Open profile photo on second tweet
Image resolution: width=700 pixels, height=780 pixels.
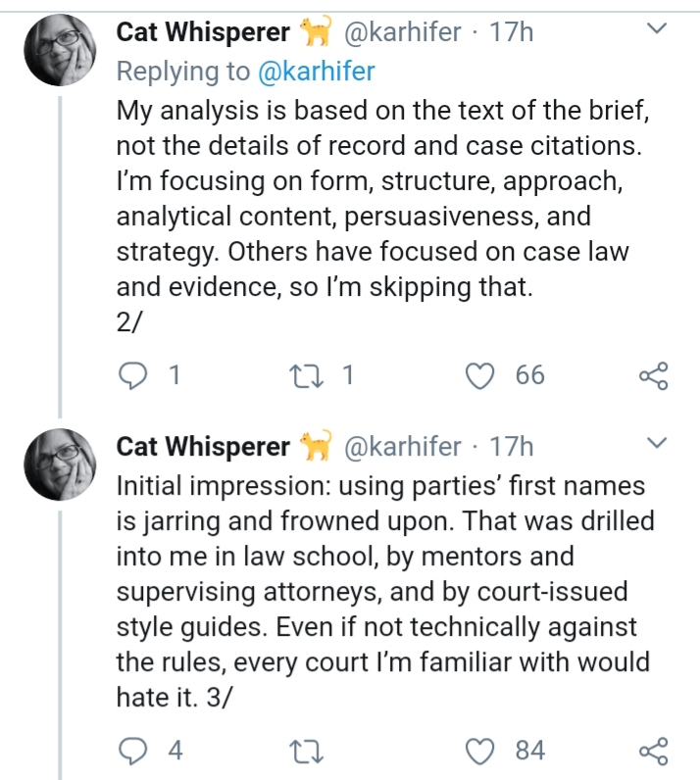(x=60, y=464)
